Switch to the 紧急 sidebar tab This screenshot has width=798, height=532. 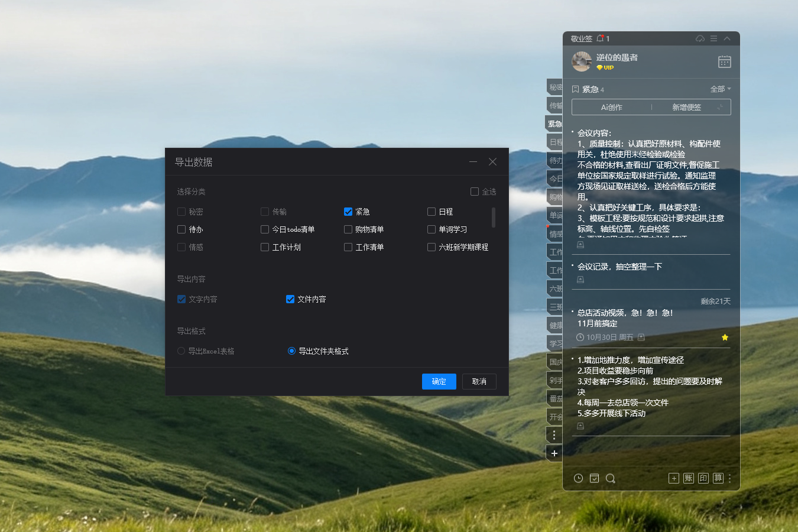pos(554,124)
